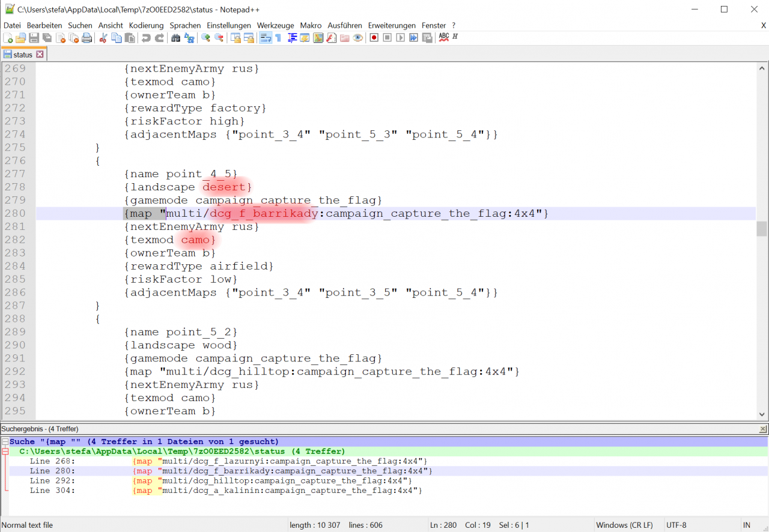Collapse the Suche "{map "" results root node
This screenshot has height=532, width=769.
click(x=5, y=442)
